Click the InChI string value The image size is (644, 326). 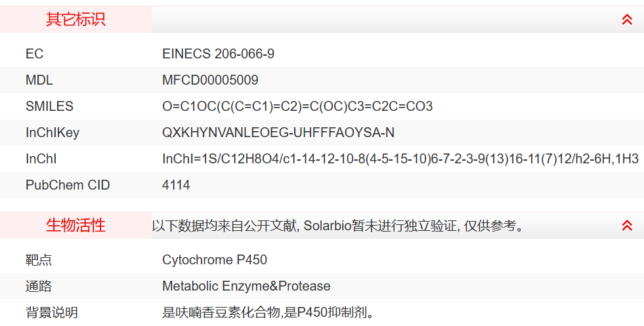pyautogui.click(x=400, y=159)
